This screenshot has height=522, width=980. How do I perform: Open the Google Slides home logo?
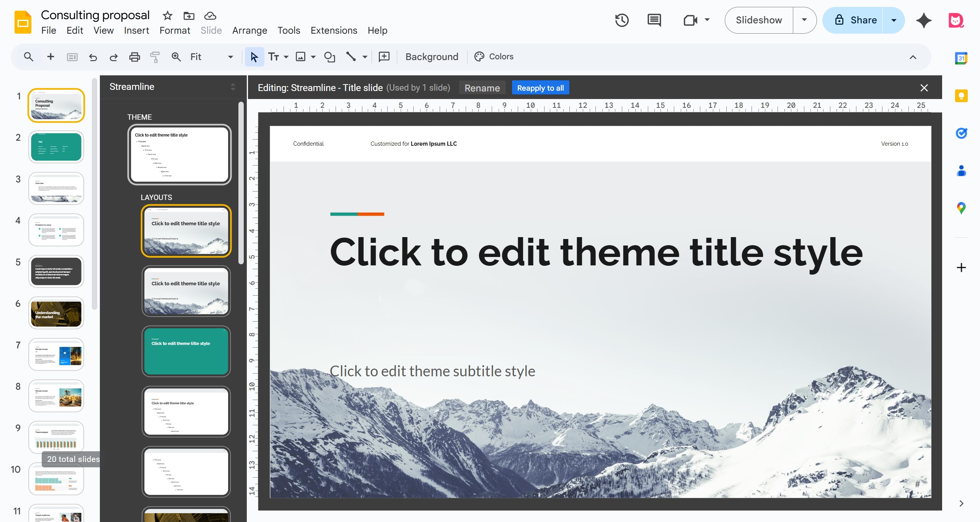click(x=23, y=22)
